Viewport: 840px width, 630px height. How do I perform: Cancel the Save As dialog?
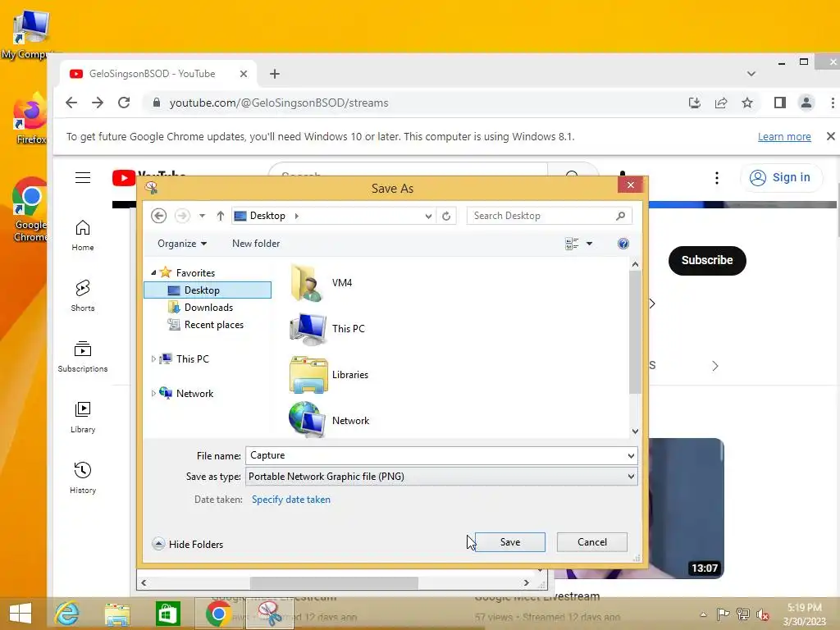pos(592,542)
